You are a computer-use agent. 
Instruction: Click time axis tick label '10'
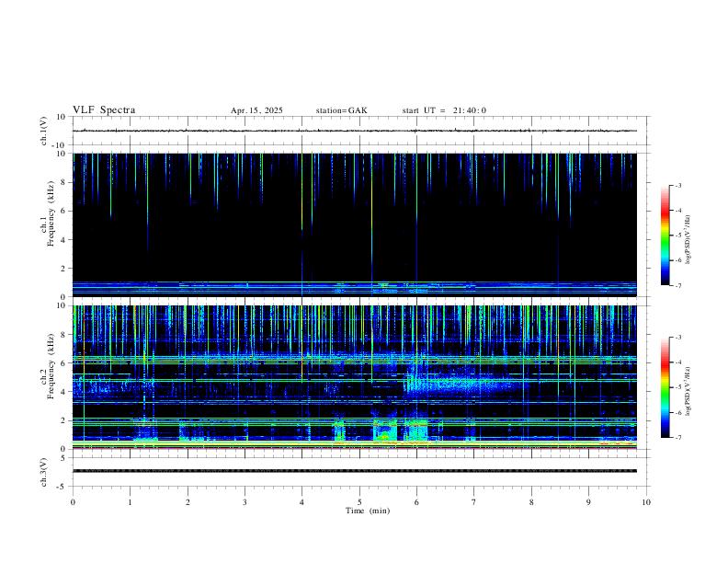646,502
